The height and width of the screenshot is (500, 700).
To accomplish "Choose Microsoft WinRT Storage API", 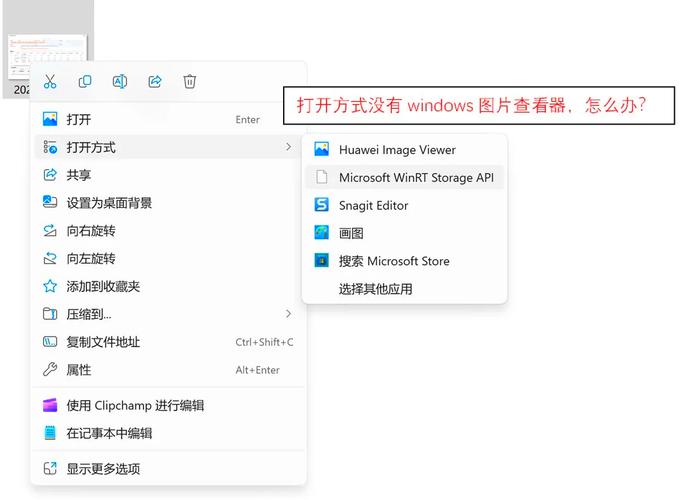I will [404, 177].
